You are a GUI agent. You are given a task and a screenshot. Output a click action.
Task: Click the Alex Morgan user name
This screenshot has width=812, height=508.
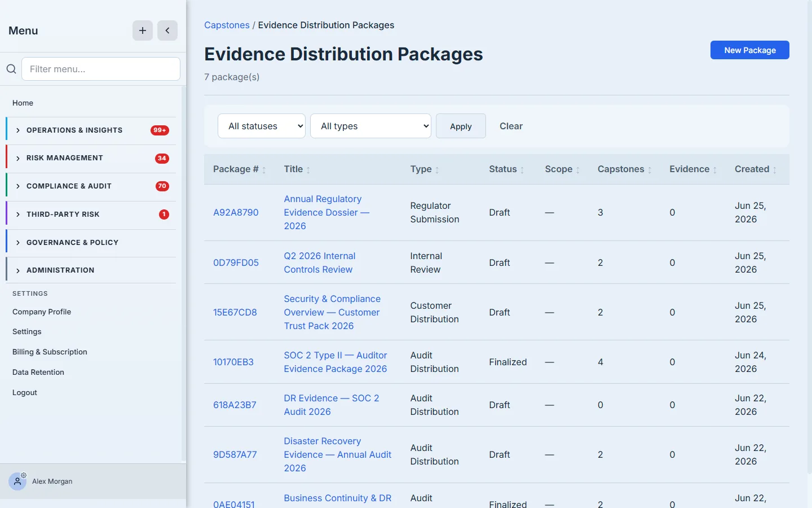point(52,481)
